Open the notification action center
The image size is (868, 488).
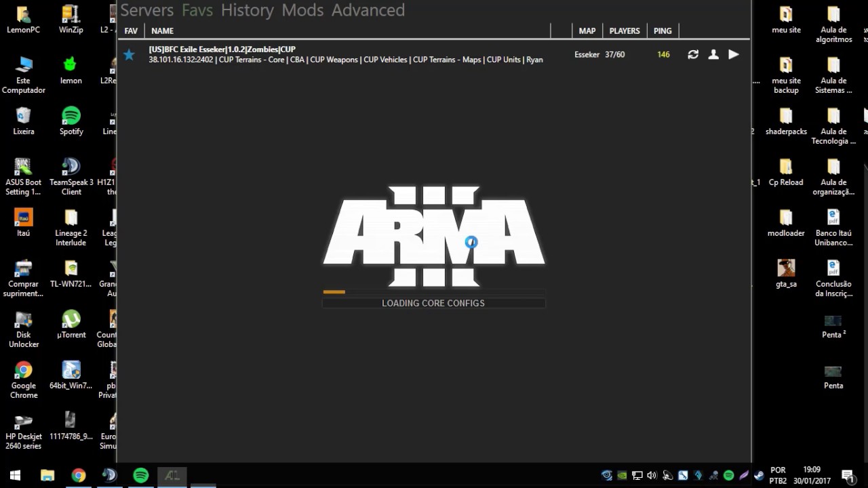(848, 476)
